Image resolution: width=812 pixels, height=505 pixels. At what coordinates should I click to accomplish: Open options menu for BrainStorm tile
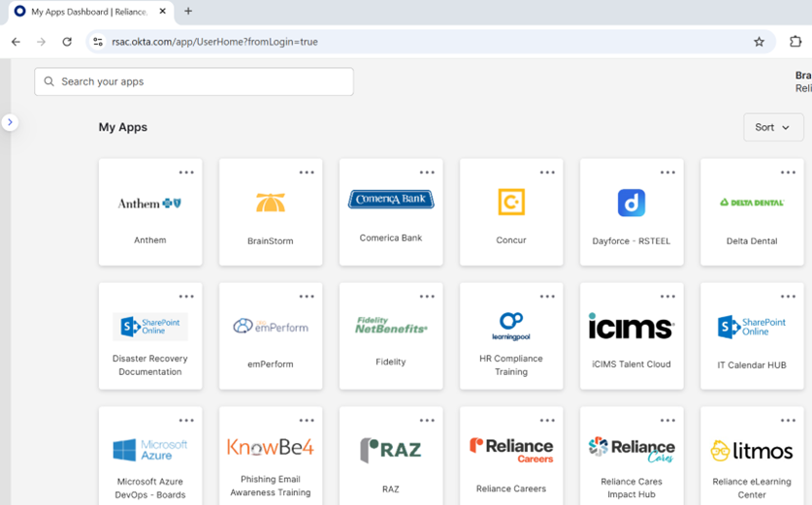(x=307, y=173)
